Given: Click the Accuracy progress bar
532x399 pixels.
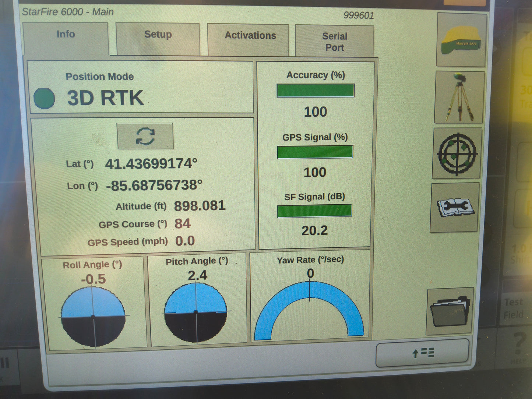Looking at the screenshot, I should 315,90.
